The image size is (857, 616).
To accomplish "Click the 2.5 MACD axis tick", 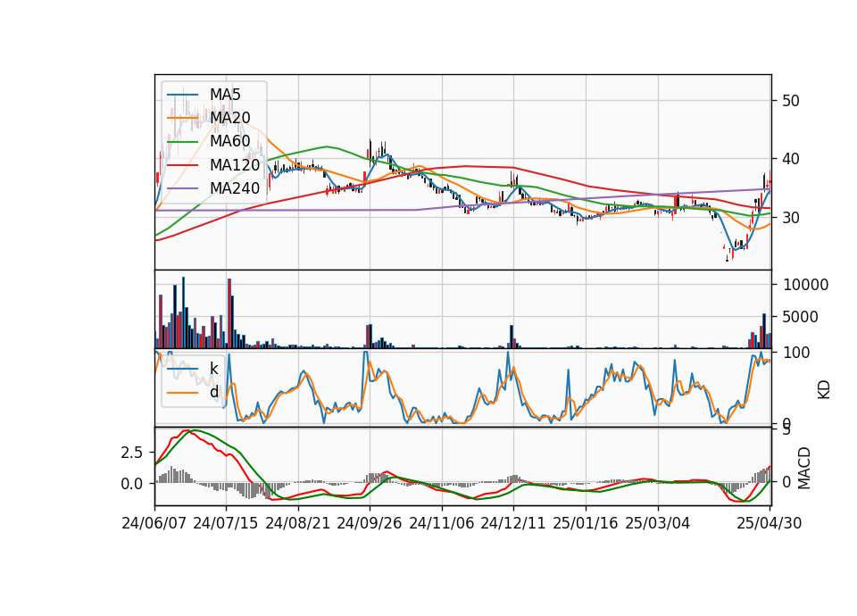I will coord(132,453).
